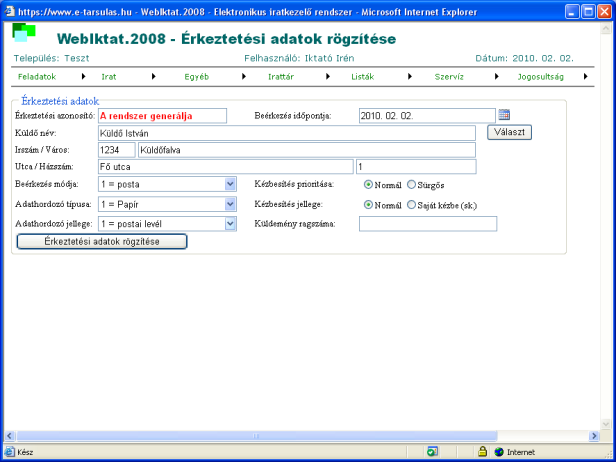Click the Internet zone globe icon
This screenshot has width=616, height=462.
pyautogui.click(x=499, y=452)
